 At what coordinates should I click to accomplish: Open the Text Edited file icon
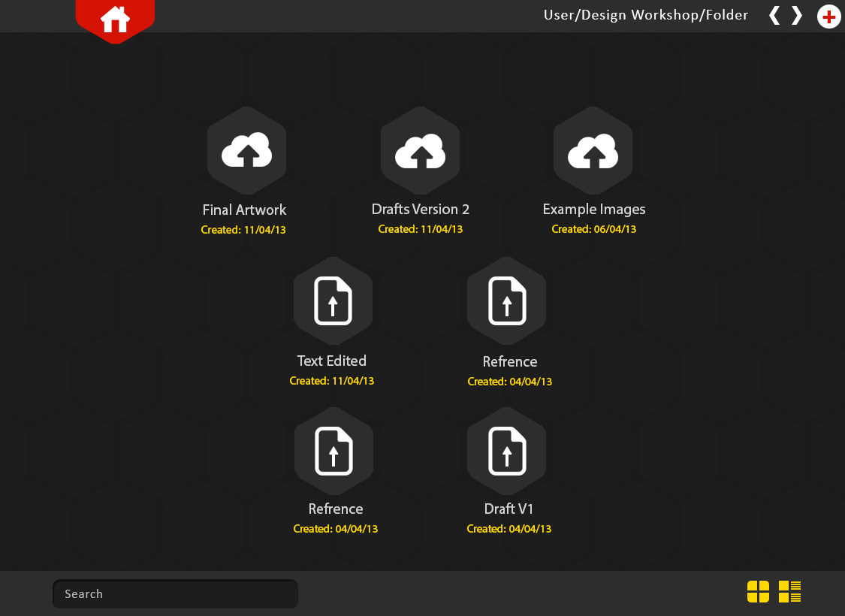[x=333, y=300]
